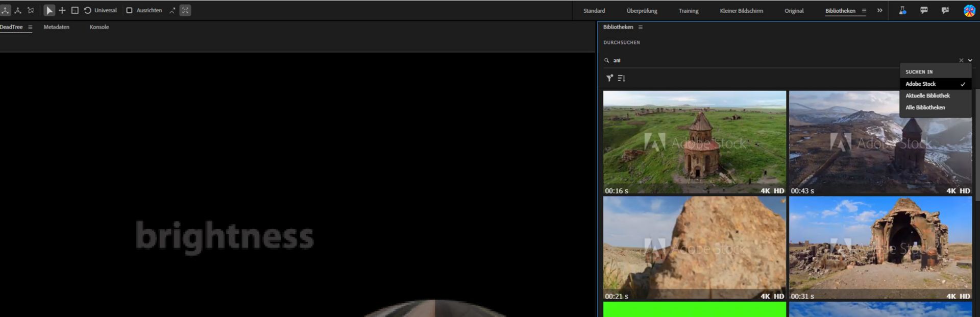
Task: Expand the search scope dropdown arrow
Action: point(970,60)
